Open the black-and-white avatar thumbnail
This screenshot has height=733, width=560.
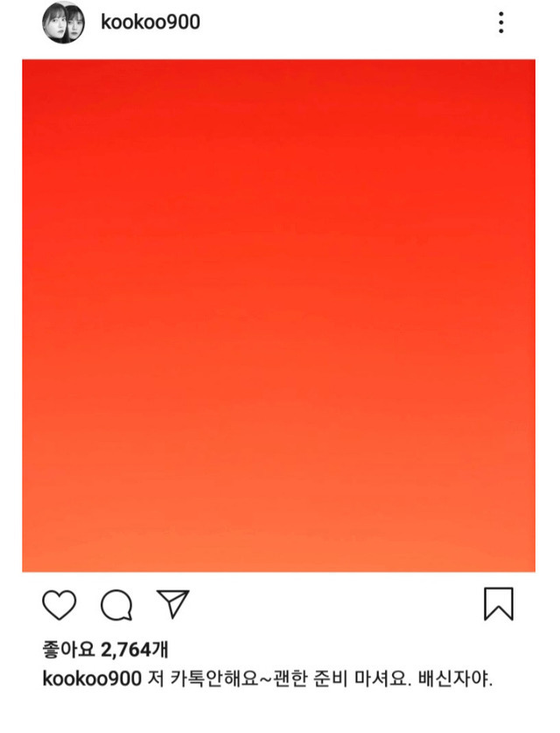[x=64, y=23]
